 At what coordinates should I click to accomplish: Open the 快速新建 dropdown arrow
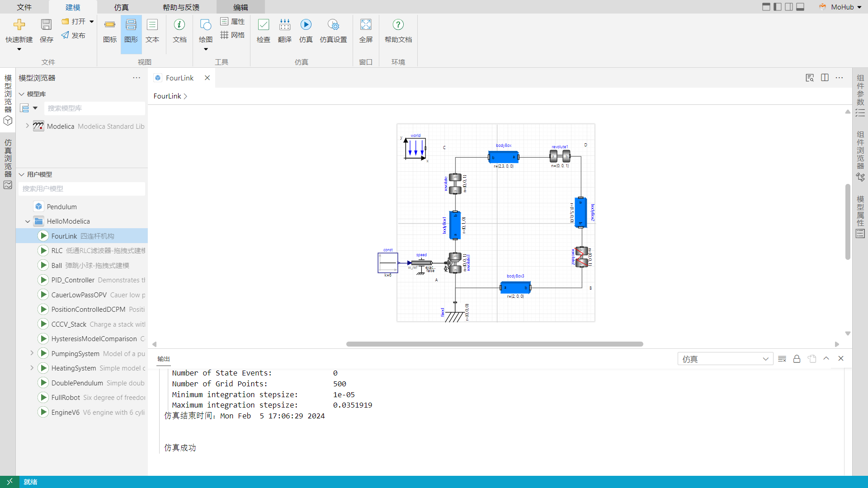19,49
